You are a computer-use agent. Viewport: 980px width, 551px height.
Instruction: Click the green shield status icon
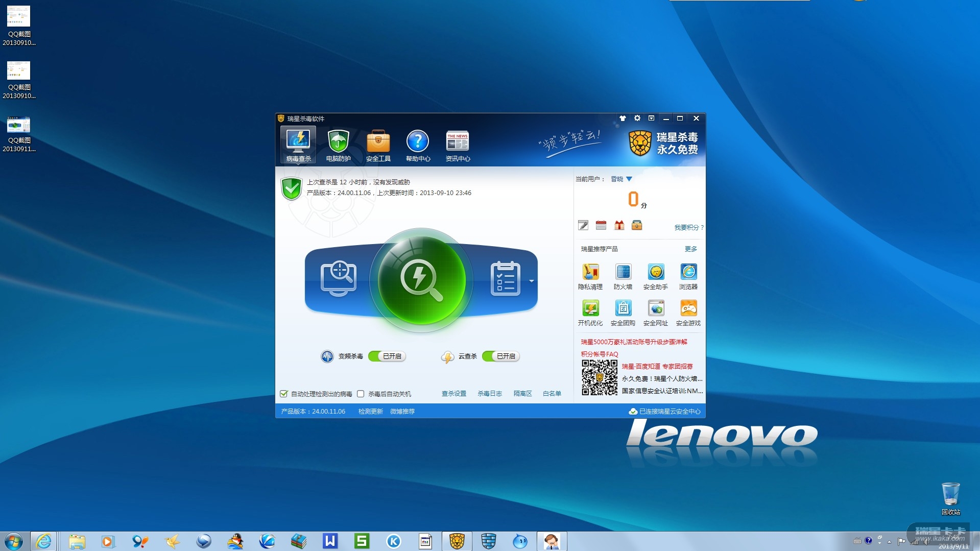[292, 188]
